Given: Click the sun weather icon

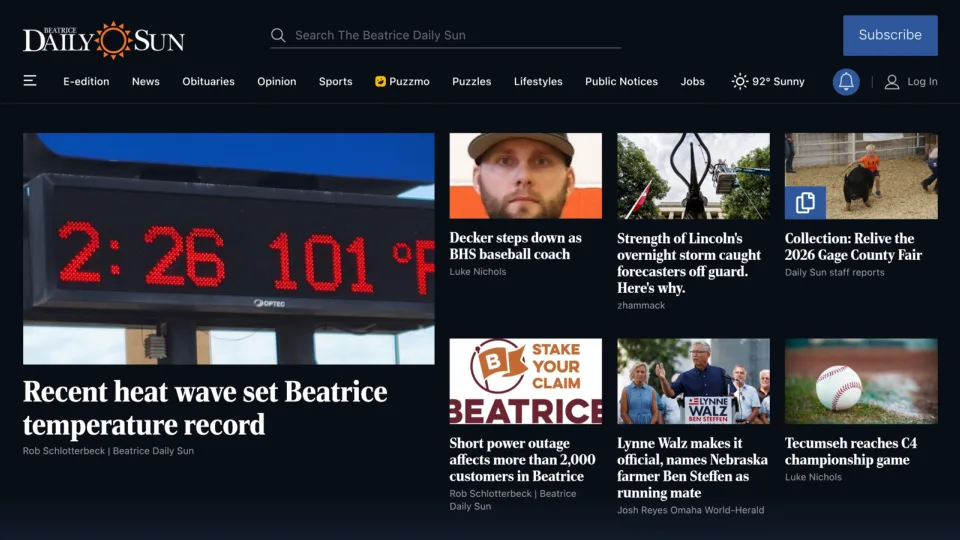Looking at the screenshot, I should (x=740, y=81).
